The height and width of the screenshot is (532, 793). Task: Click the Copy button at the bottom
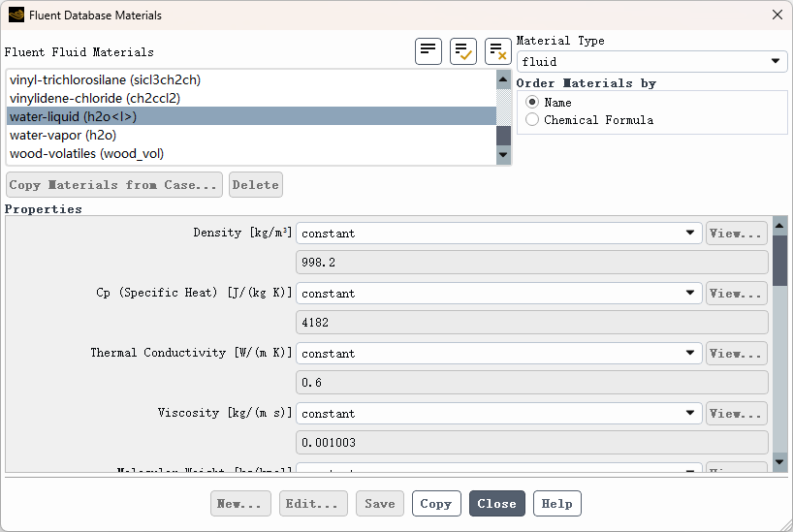click(436, 504)
